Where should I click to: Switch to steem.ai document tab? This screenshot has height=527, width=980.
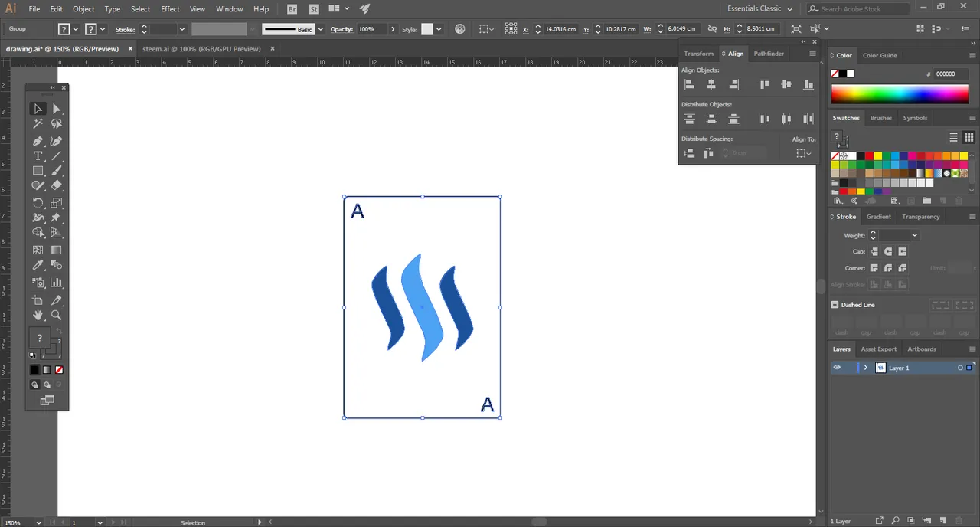coord(201,48)
